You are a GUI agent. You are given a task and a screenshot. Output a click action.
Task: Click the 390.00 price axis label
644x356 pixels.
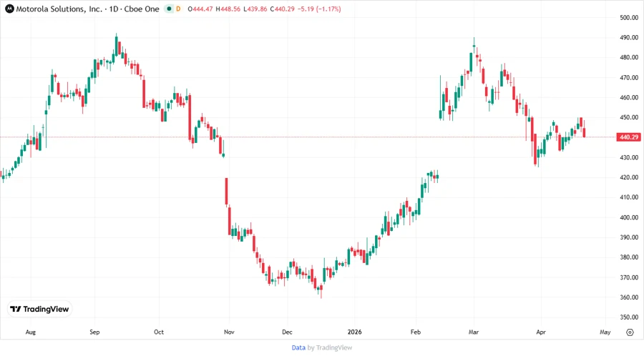629,237
